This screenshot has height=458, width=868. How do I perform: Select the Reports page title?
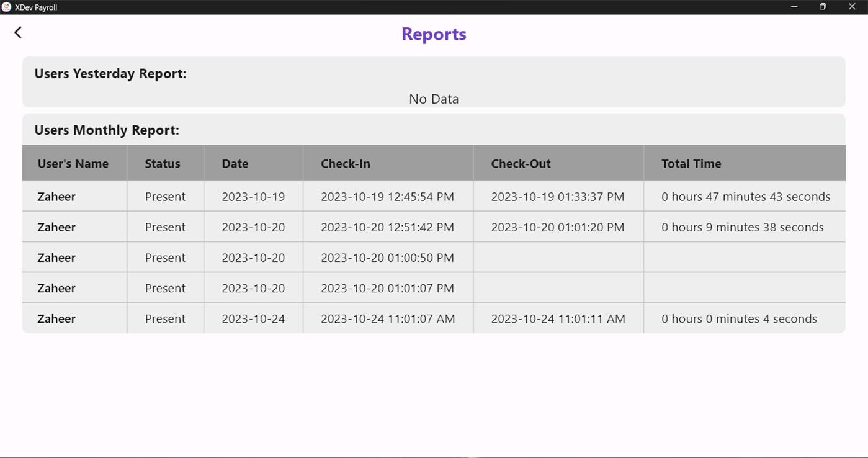coord(433,34)
